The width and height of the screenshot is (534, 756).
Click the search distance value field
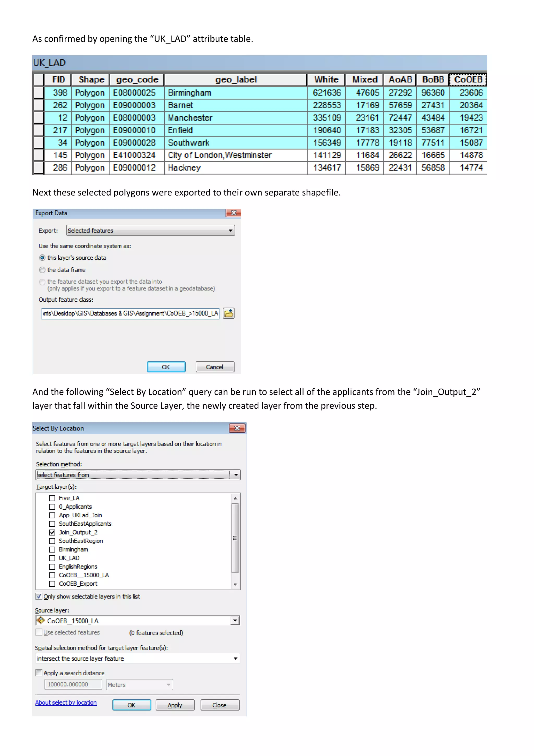point(73,684)
